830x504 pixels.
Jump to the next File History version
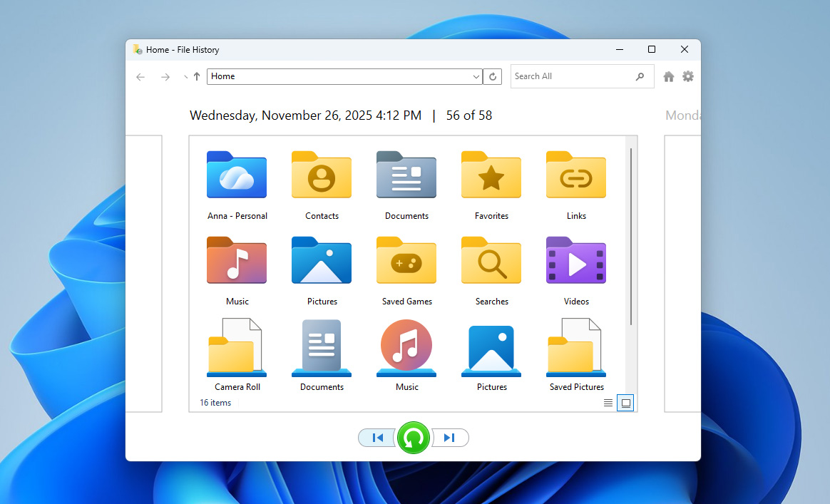[450, 438]
